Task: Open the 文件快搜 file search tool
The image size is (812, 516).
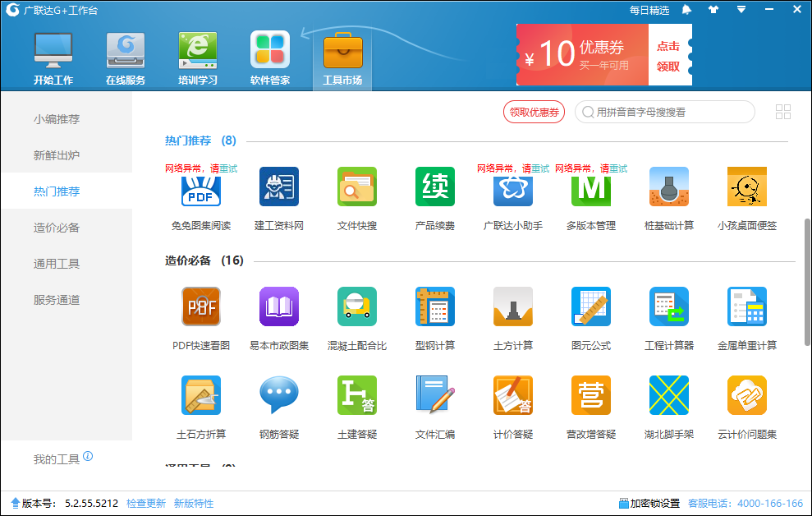Action: click(x=357, y=187)
